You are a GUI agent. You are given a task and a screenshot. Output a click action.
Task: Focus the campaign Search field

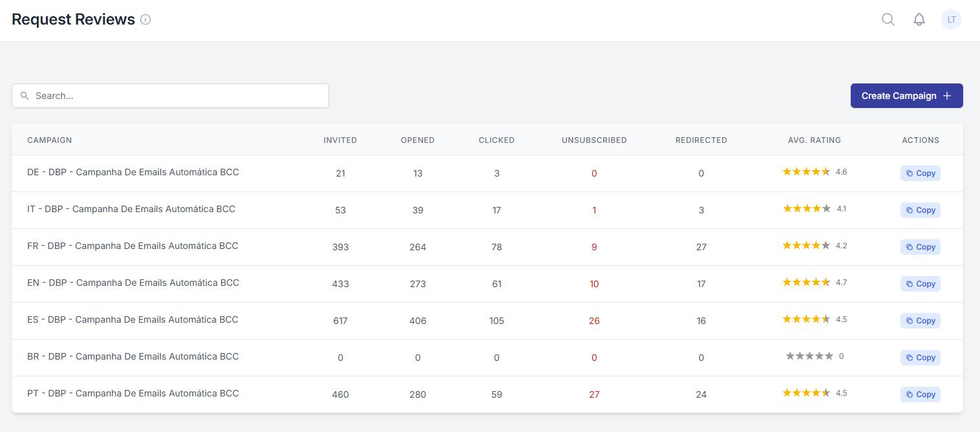[x=170, y=96]
